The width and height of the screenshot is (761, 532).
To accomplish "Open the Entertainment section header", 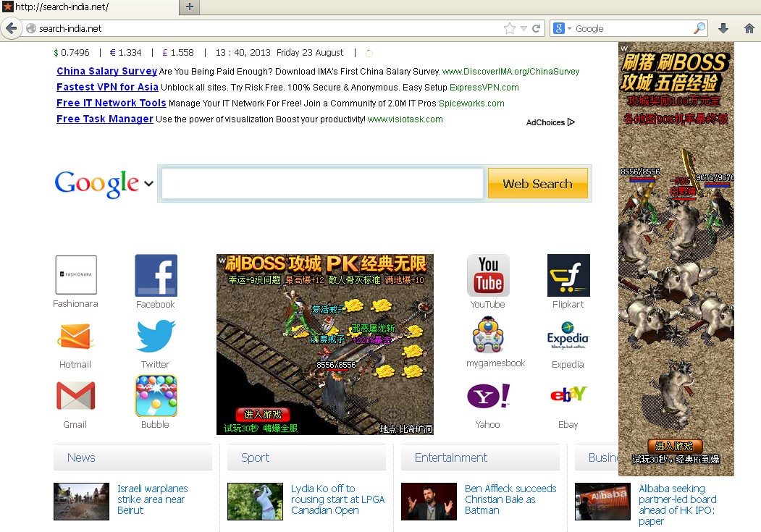I will pos(480,457).
